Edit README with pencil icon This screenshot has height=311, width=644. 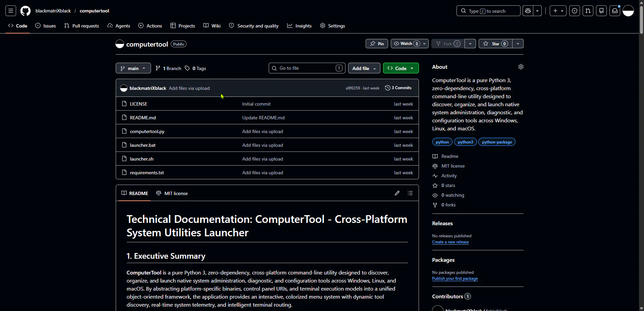coord(397,193)
